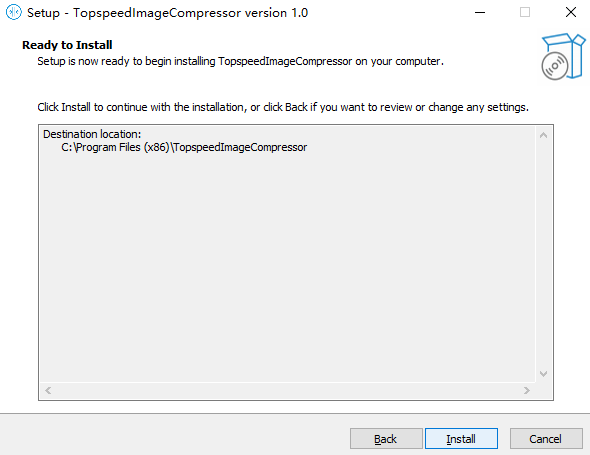This screenshot has height=455, width=590.
Task: Click the memo's scroll up arrow
Action: point(543,135)
